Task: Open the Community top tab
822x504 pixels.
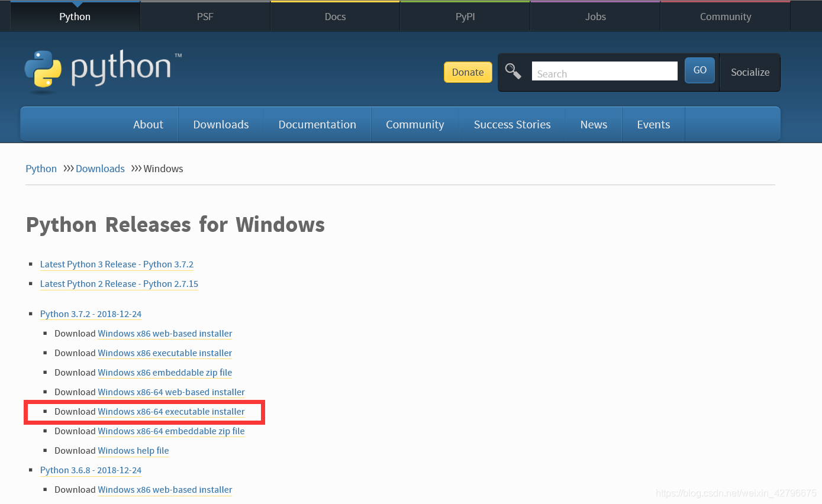Action: coord(726,17)
